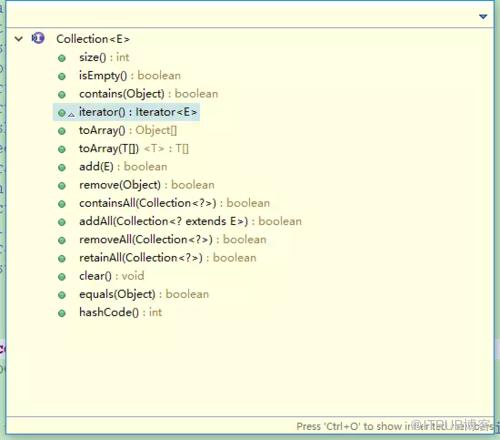
Task: Click the green icon beside remove(Object)
Action: (62, 186)
